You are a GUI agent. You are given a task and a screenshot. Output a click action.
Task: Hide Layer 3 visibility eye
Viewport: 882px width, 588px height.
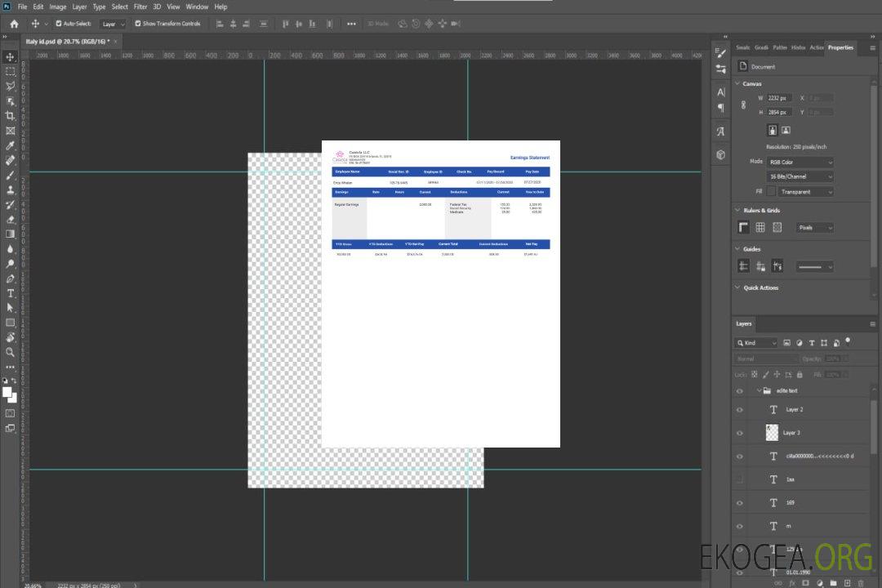740,434
